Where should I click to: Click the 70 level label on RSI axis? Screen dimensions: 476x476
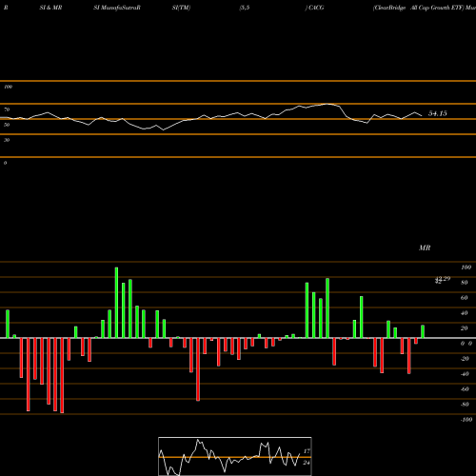pos(7,109)
